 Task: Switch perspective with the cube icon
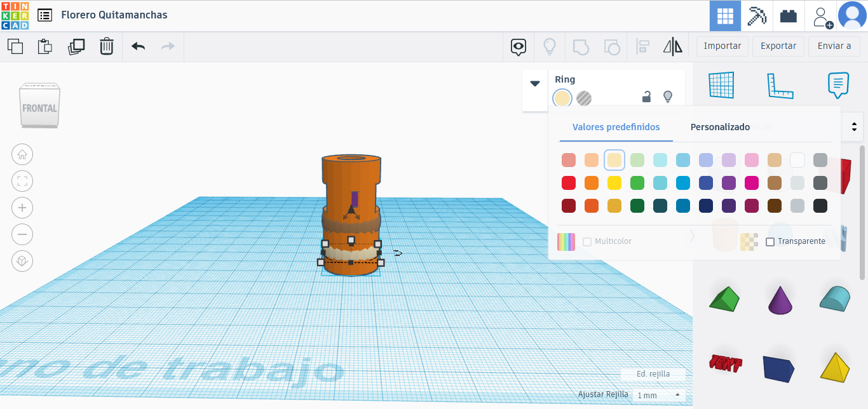point(22,261)
